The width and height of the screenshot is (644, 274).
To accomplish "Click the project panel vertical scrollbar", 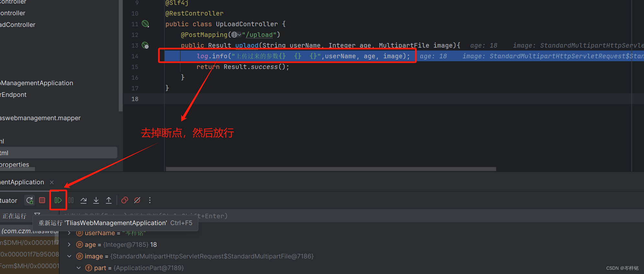I will 121,56.
